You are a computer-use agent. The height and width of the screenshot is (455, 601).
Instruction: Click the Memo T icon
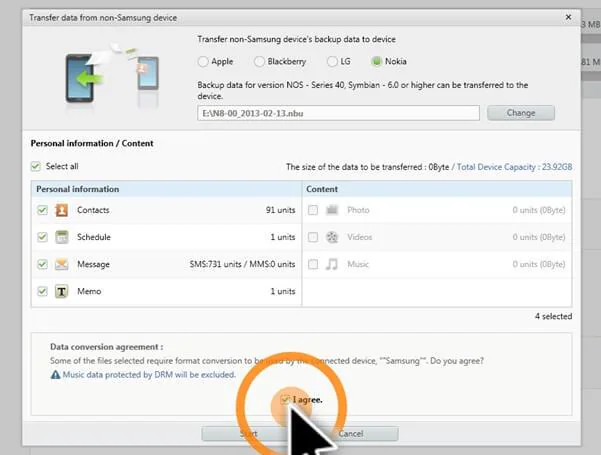click(x=62, y=291)
